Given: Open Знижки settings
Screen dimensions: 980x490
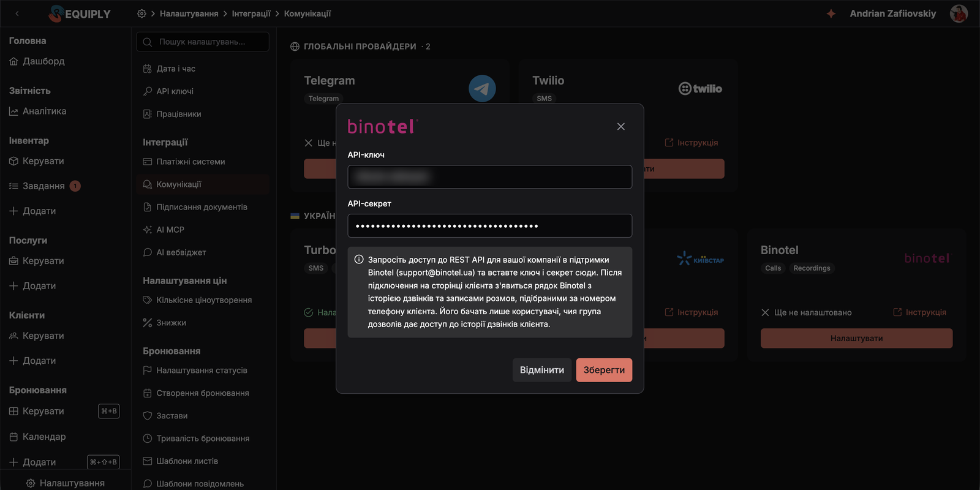Looking at the screenshot, I should coord(164,323).
